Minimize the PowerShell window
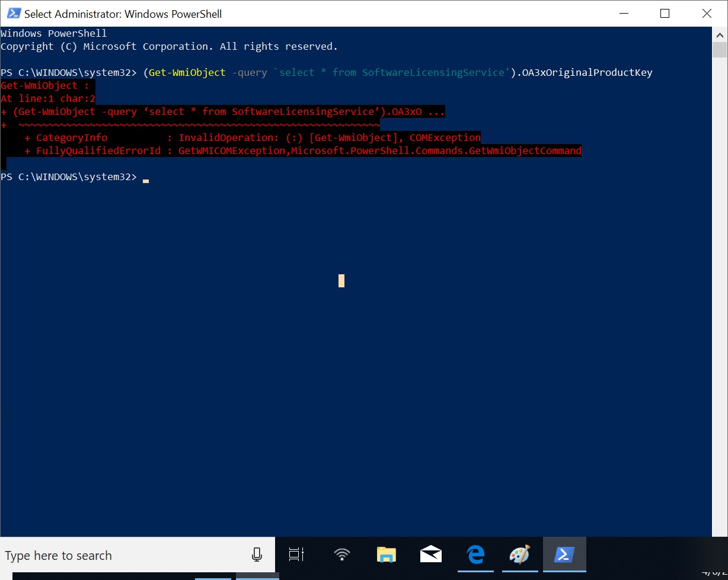 [622, 13]
